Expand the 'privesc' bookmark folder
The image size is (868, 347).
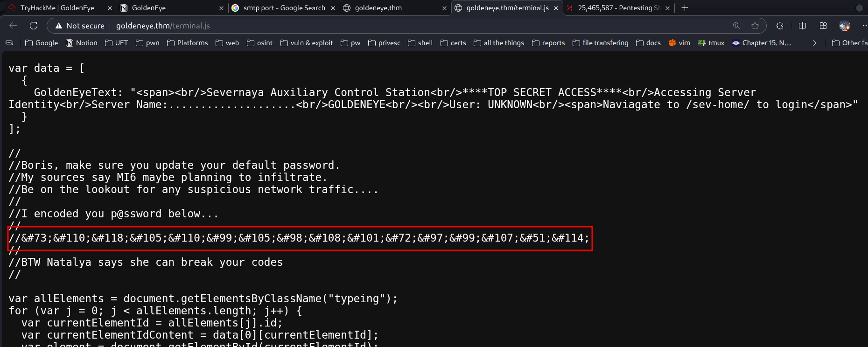point(384,43)
